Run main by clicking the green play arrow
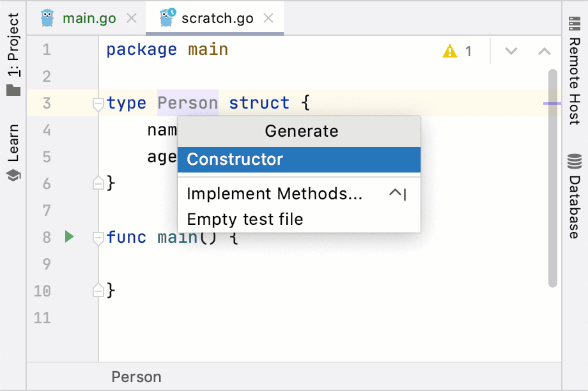Screen dimensions: 588x391 [70, 237]
